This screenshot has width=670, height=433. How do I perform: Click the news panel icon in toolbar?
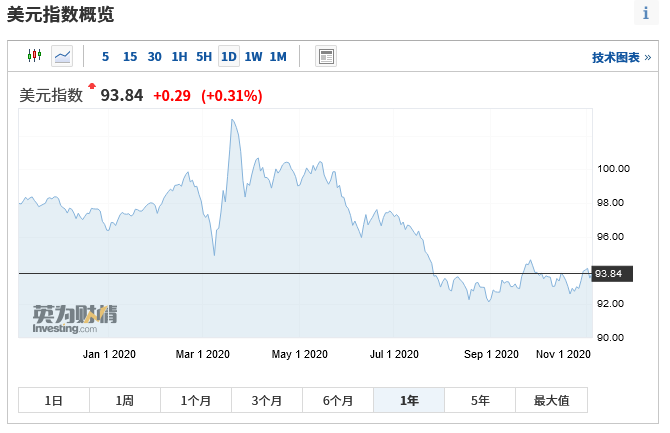pos(326,56)
